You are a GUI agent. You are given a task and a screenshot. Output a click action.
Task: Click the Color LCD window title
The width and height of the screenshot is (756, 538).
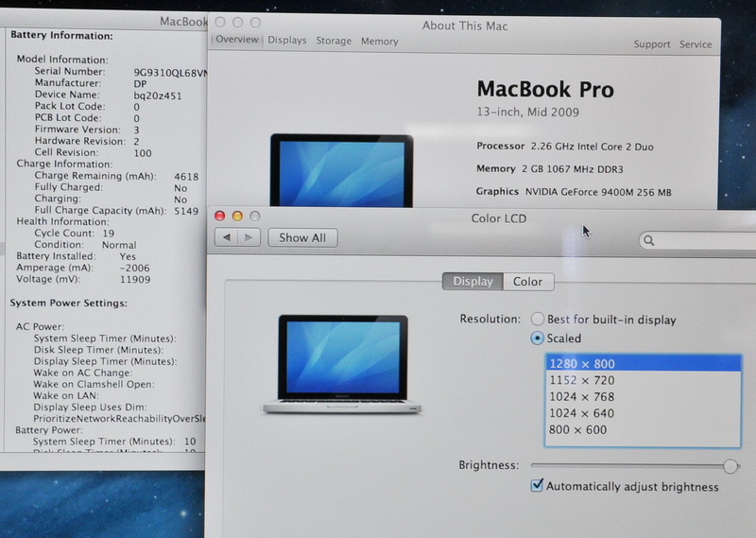[499, 218]
